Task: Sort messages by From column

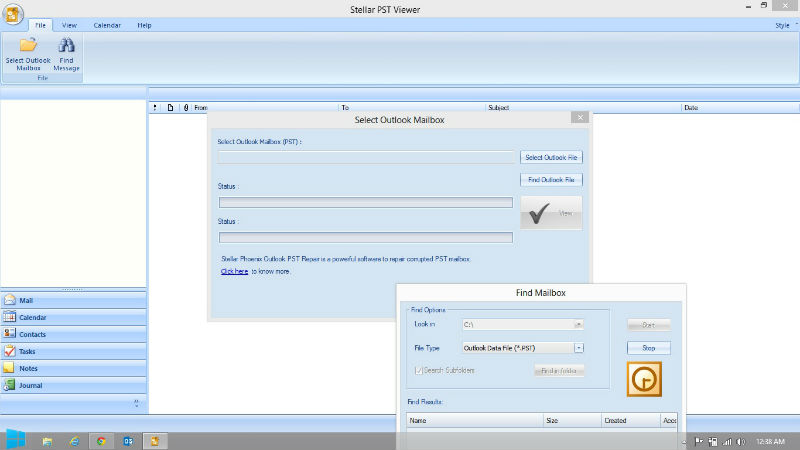Action: point(265,108)
